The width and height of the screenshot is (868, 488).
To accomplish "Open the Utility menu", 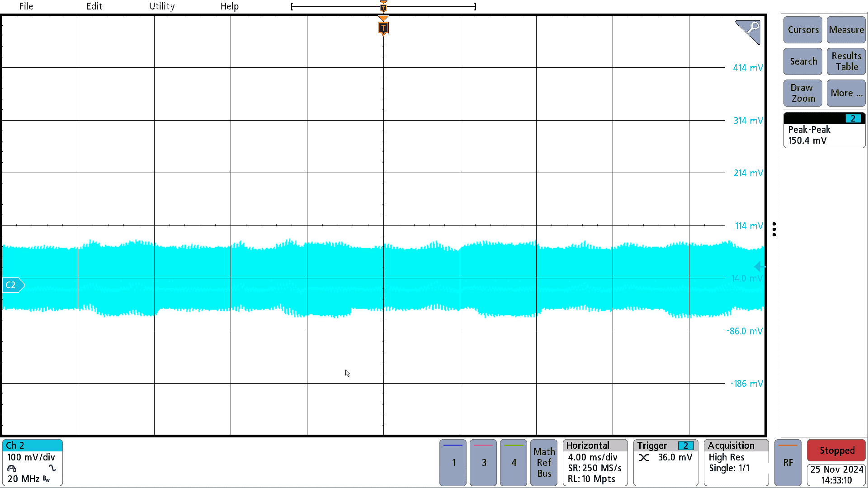I will click(162, 6).
